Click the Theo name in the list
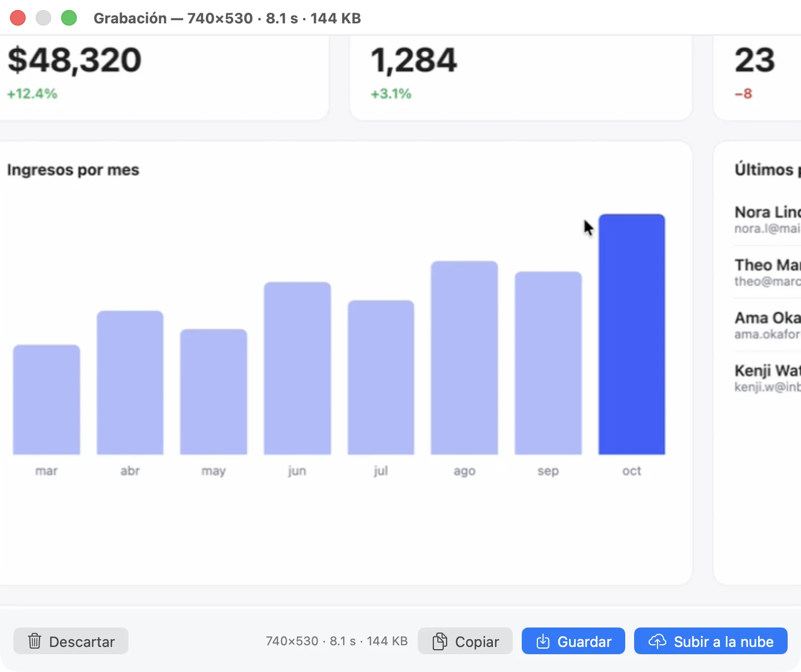Viewport: 801px width, 672px height. tap(768, 265)
